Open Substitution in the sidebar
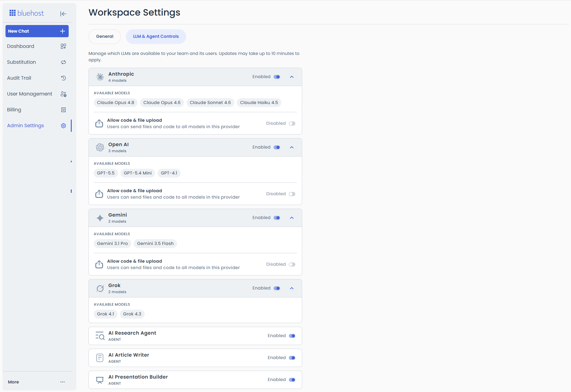The height and width of the screenshot is (392, 571). click(x=37, y=62)
